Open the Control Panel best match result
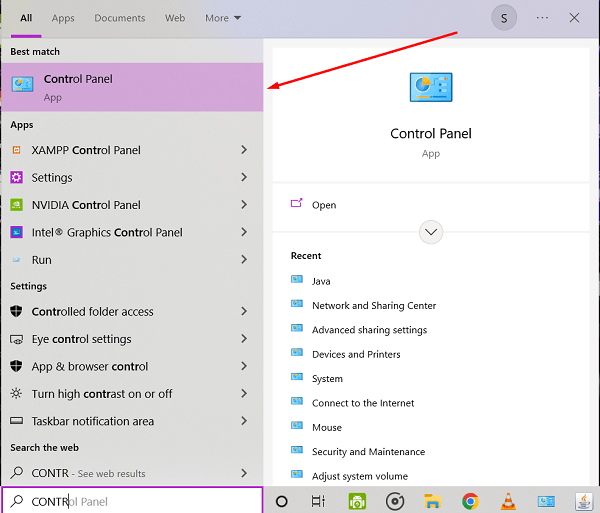Screen dimensions: 600x513 (x=132, y=87)
